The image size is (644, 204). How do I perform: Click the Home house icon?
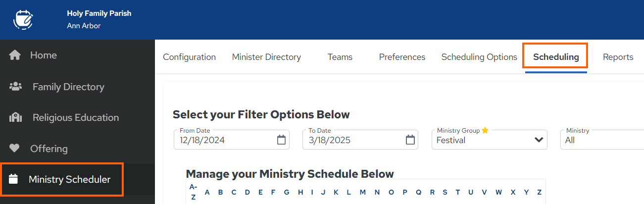coord(15,55)
